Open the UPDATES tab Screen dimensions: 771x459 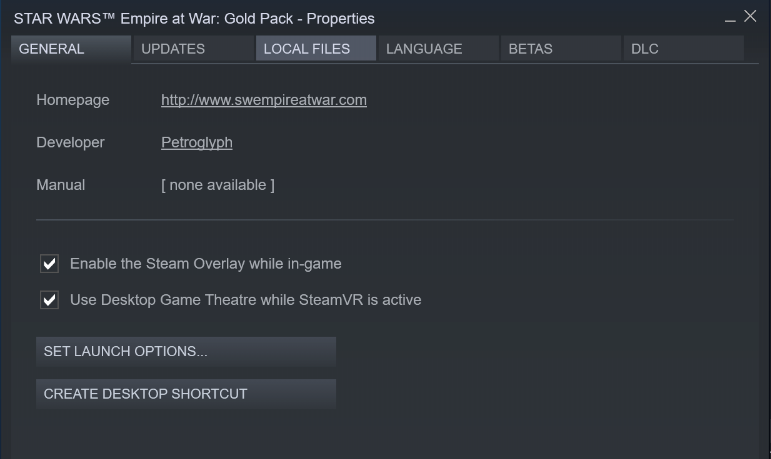173,49
